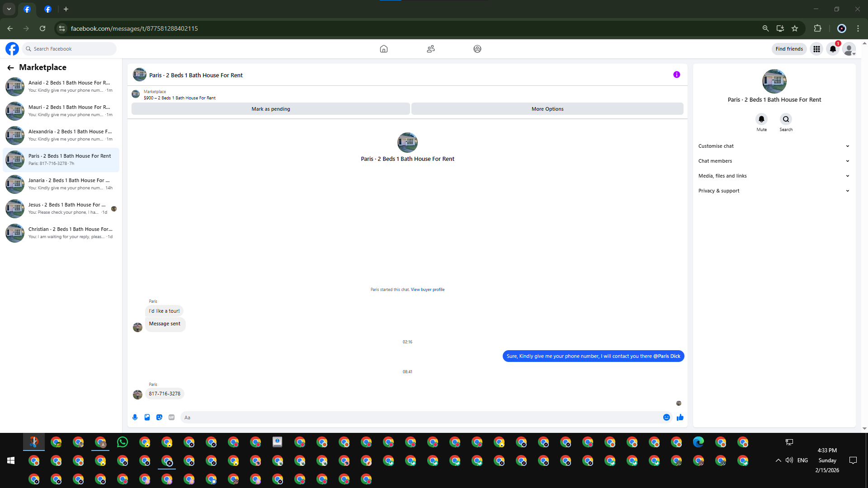The height and width of the screenshot is (488, 868).
Task: Choose a GIF with the GIF icon
Action: (x=171, y=418)
